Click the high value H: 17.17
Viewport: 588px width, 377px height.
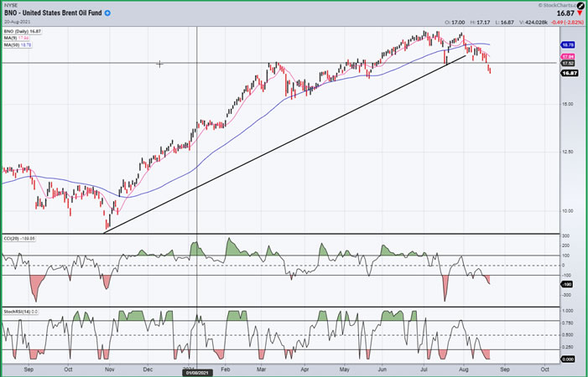(x=480, y=23)
